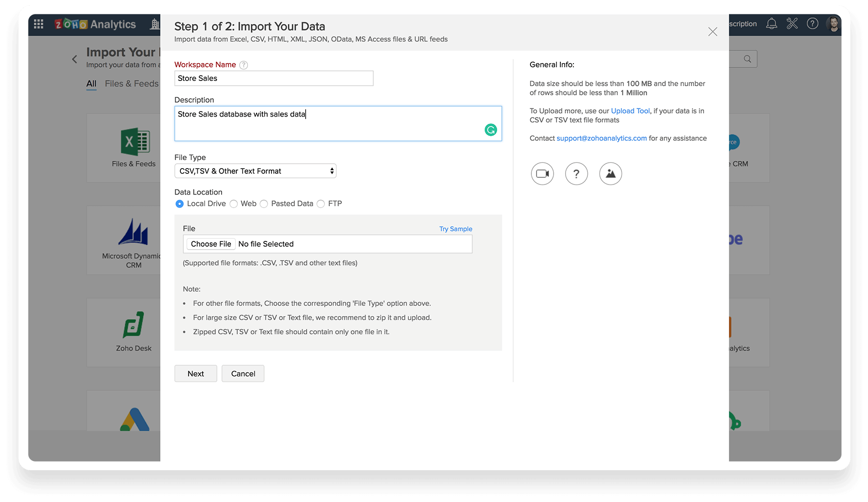Select Web as data location

tap(234, 204)
